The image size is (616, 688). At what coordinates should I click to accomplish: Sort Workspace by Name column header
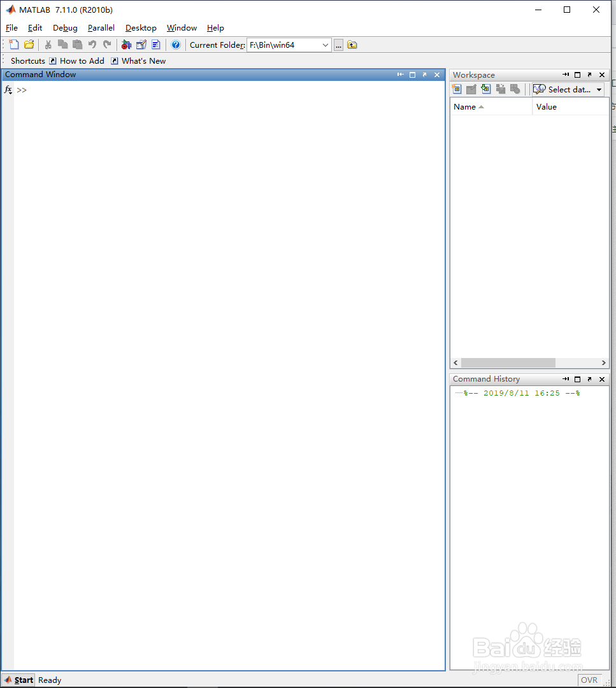click(491, 106)
